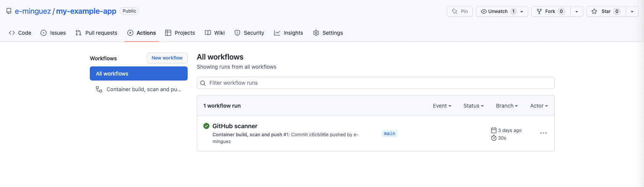Click the calendar icon next to 3 days ago
The width and height of the screenshot is (644, 187).
click(x=494, y=130)
